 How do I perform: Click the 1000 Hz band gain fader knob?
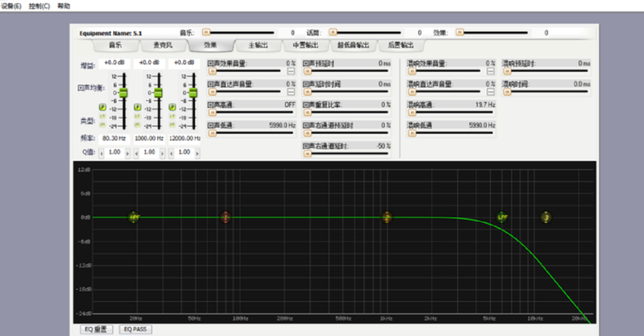tap(158, 93)
